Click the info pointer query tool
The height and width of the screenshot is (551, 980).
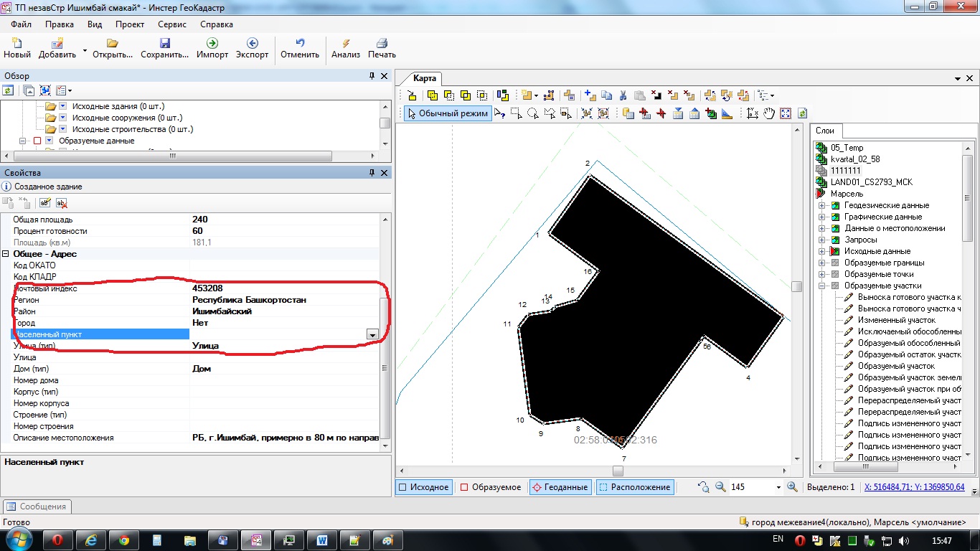(x=499, y=113)
